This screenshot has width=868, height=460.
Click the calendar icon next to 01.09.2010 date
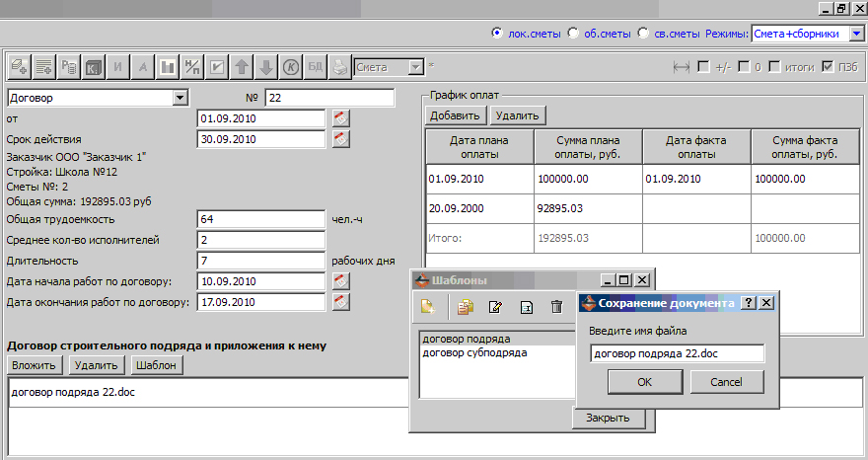(341, 118)
